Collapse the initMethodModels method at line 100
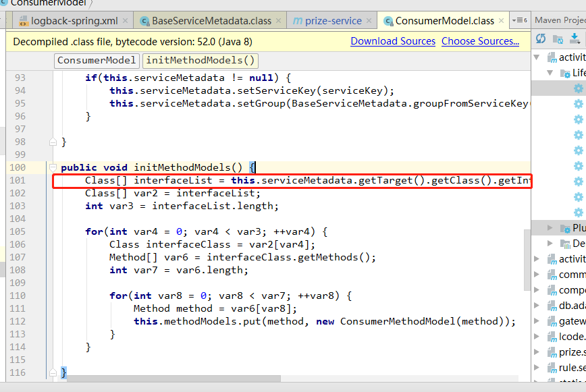The image size is (586, 392). 53,167
